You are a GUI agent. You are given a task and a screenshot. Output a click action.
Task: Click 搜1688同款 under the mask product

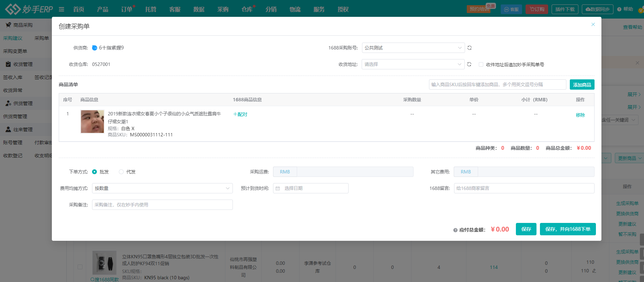(104, 279)
